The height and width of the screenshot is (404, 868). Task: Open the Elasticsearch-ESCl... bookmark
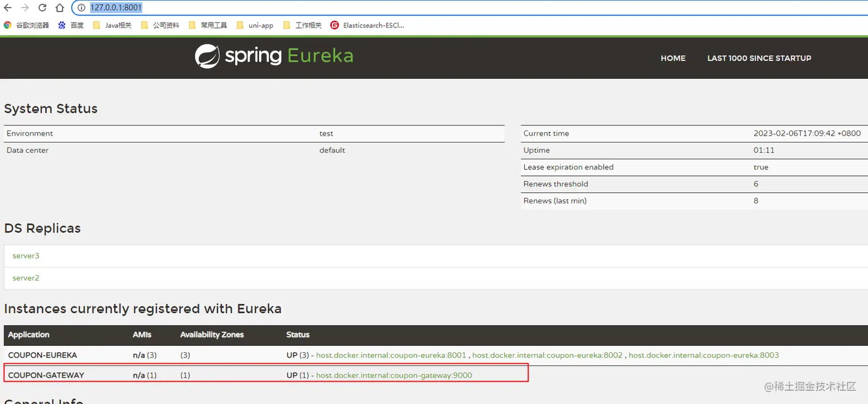[367, 25]
